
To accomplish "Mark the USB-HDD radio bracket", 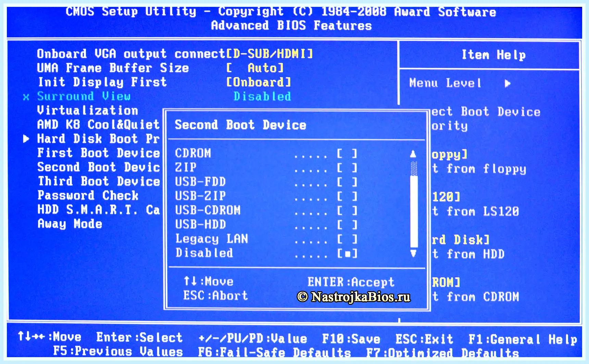I will tap(347, 224).
